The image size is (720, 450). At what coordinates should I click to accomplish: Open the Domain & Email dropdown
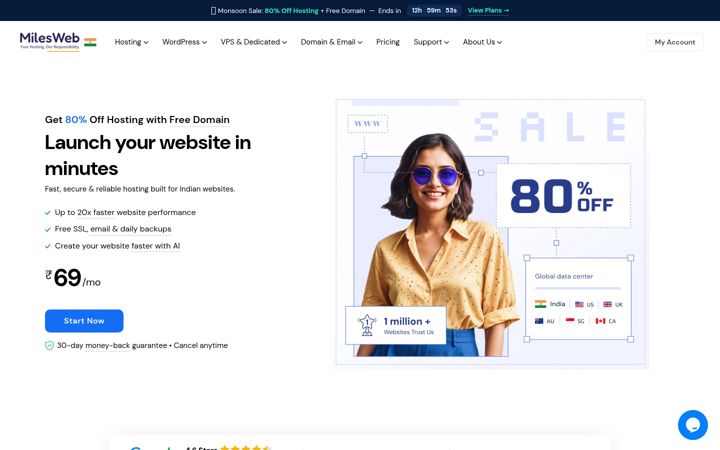coord(332,42)
